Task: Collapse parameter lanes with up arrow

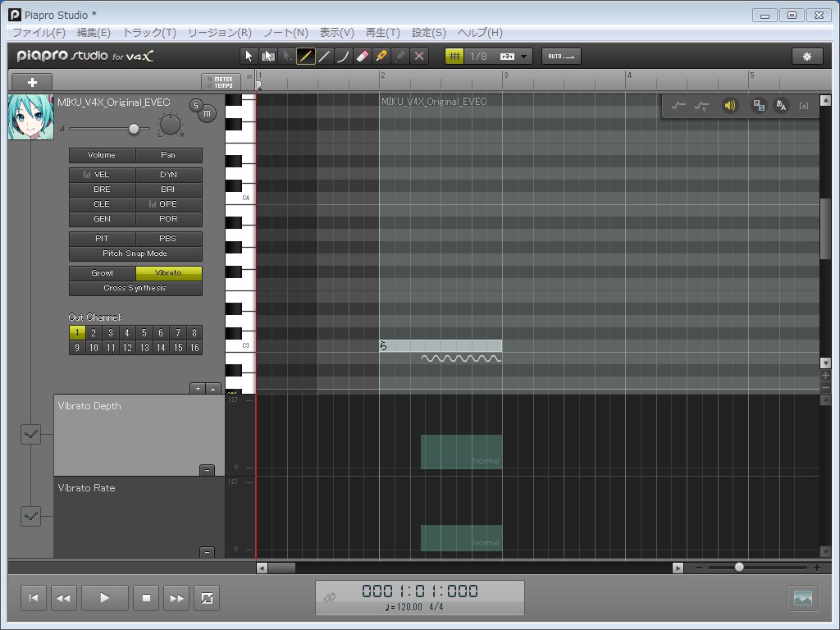Action: click(x=213, y=388)
